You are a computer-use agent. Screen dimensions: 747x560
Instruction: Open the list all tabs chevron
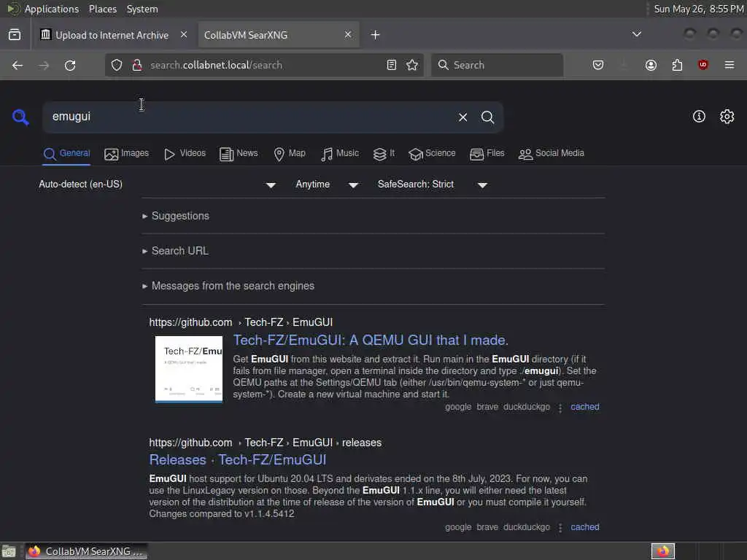[x=636, y=34]
